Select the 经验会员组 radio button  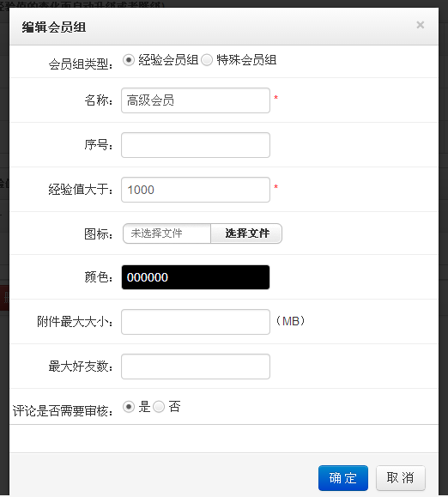point(129,60)
